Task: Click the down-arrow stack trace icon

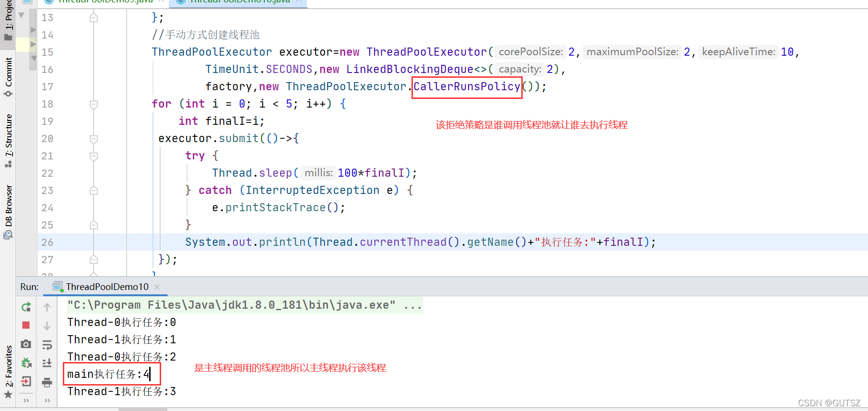Action: tap(47, 326)
